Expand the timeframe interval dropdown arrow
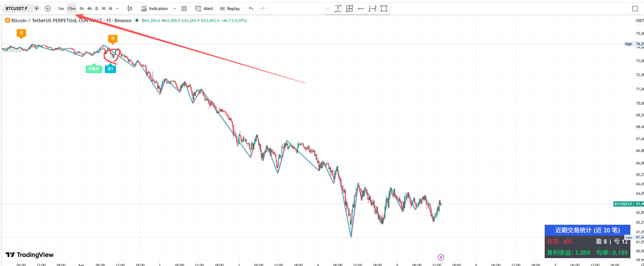 (x=118, y=9)
